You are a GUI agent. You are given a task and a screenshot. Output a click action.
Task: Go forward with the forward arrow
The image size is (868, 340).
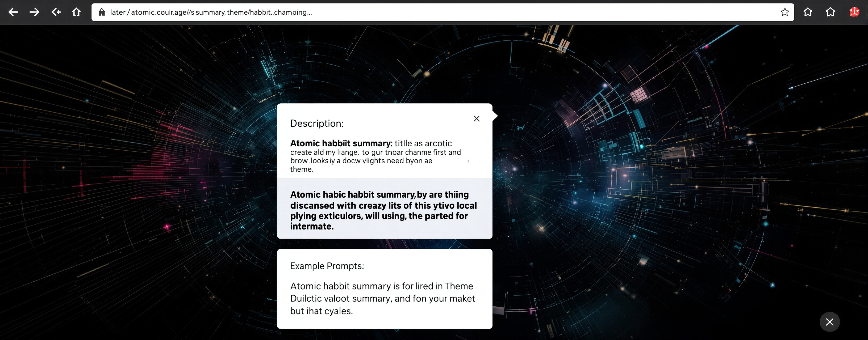(34, 12)
